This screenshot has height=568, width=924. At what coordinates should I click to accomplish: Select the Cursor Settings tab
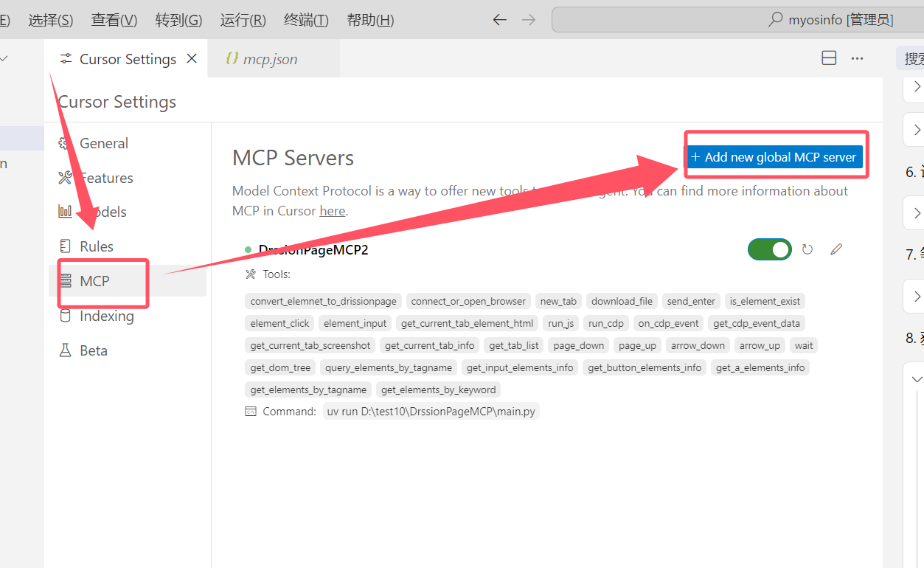(128, 59)
